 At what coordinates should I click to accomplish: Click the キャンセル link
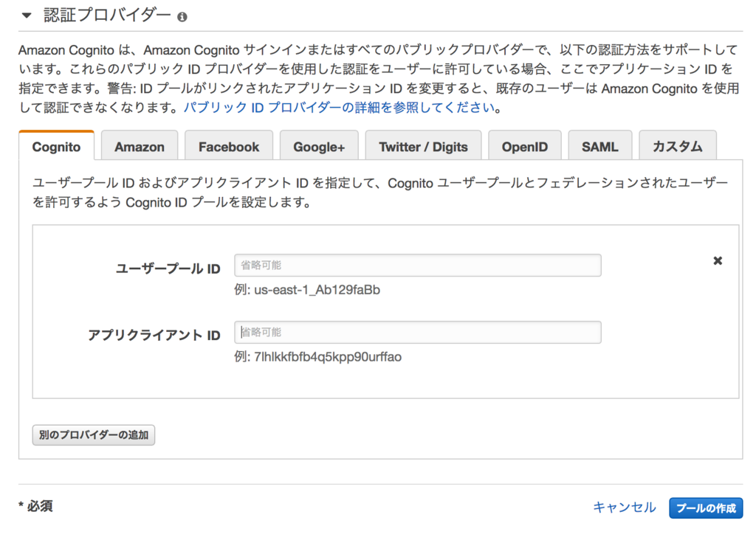coord(624,507)
